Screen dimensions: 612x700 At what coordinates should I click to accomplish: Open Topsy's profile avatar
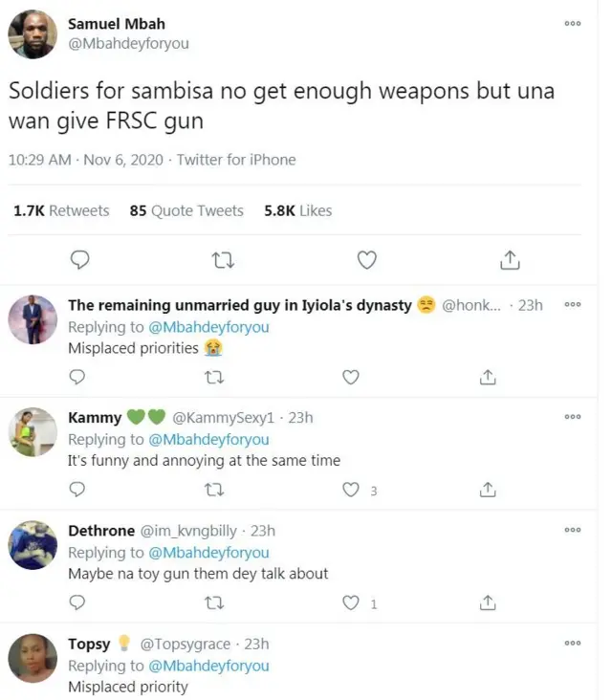click(33, 658)
